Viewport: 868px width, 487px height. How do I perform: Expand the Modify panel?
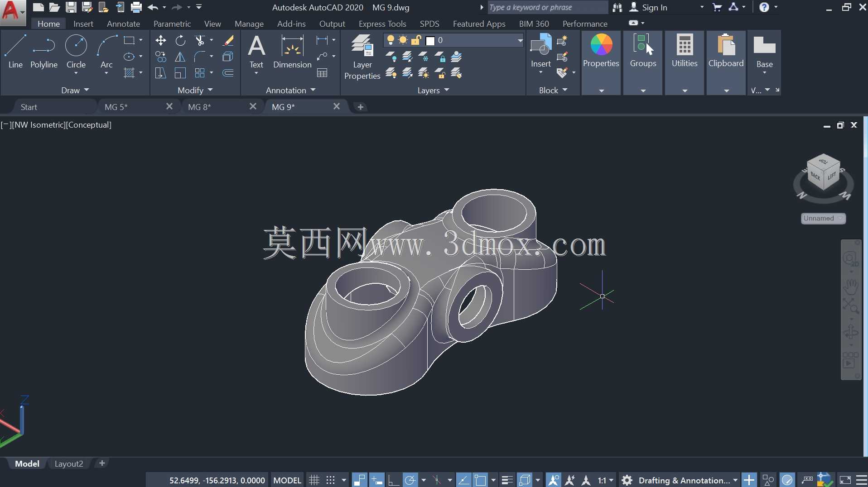(195, 90)
